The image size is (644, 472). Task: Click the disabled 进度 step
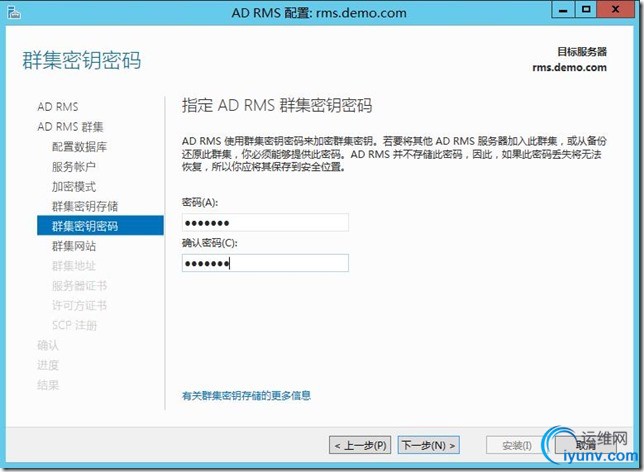(x=48, y=365)
